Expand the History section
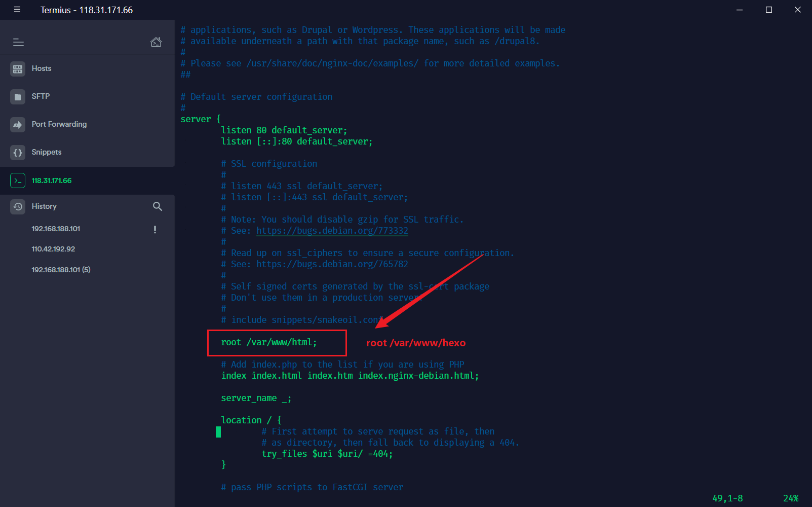 point(45,206)
